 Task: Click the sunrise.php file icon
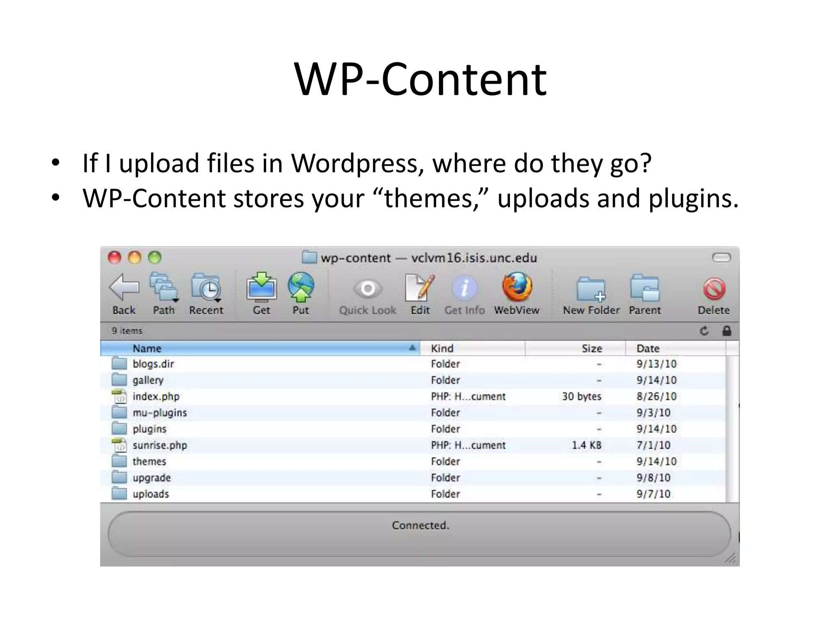(119, 445)
